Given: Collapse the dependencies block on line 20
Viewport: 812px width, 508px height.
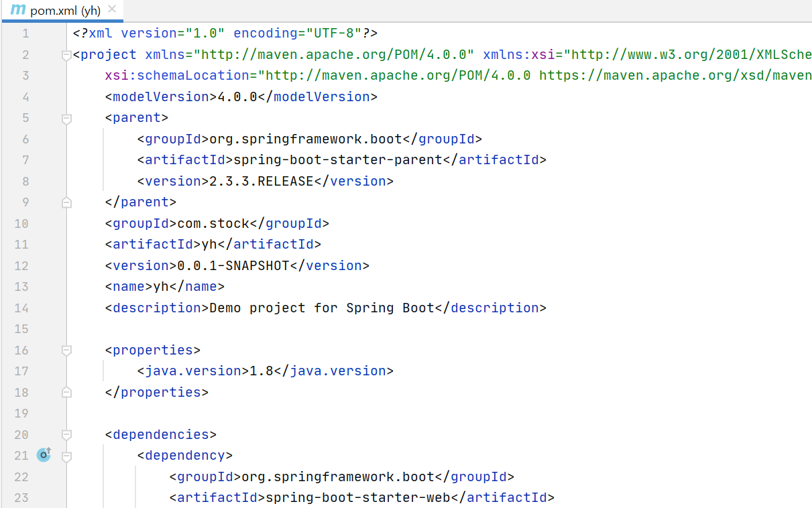Looking at the screenshot, I should 66,434.
